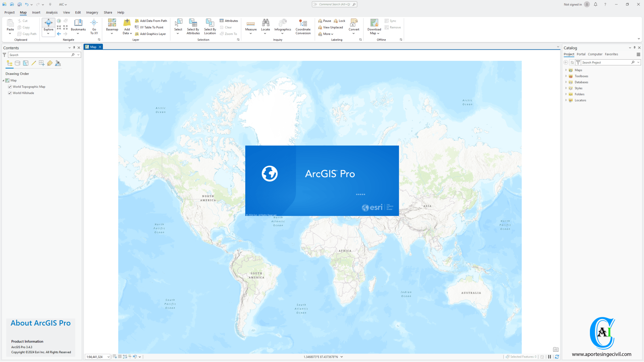Click Clear in the Selection group

[227, 27]
